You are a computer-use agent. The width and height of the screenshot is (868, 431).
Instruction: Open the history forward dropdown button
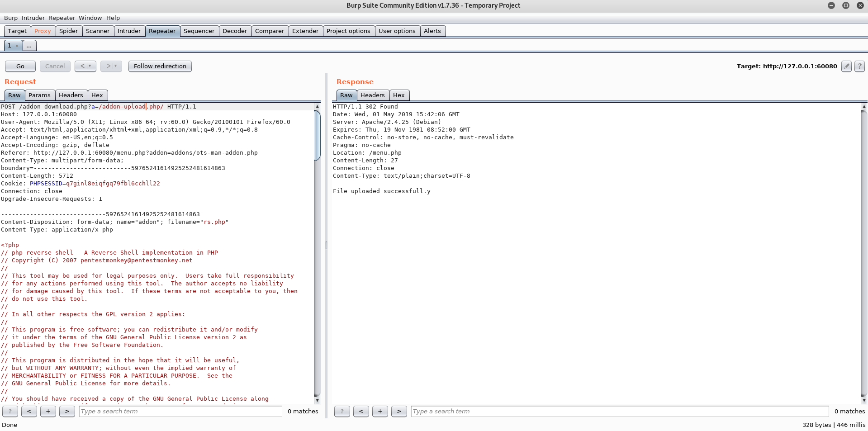click(111, 66)
